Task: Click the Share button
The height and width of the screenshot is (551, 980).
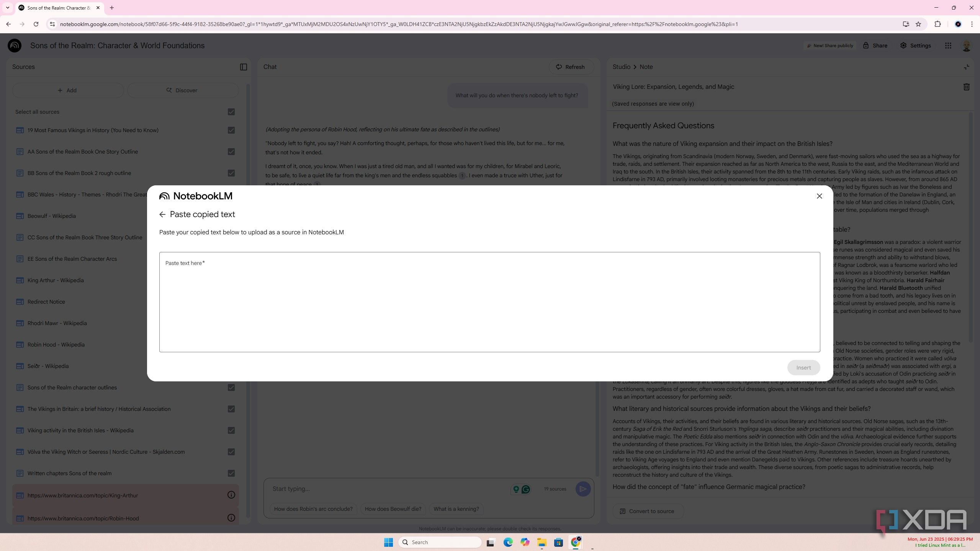Action: (x=875, y=46)
